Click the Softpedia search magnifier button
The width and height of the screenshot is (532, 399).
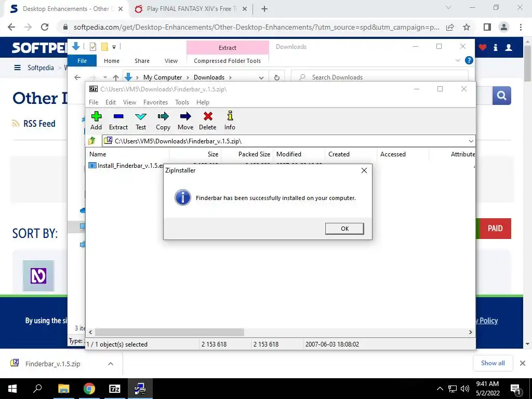[x=501, y=96]
